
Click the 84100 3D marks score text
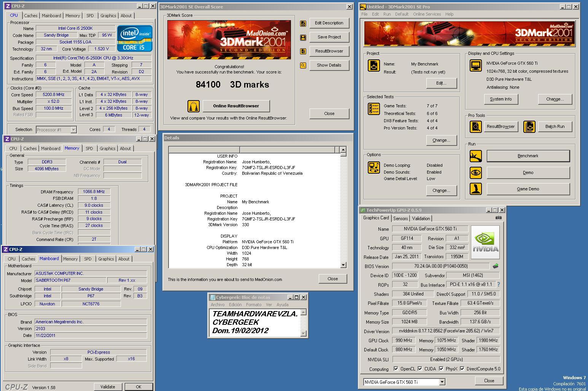pos(232,85)
